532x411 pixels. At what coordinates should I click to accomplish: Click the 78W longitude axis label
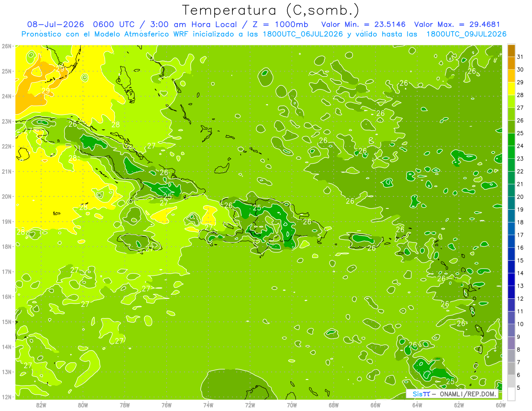[x=125, y=405]
